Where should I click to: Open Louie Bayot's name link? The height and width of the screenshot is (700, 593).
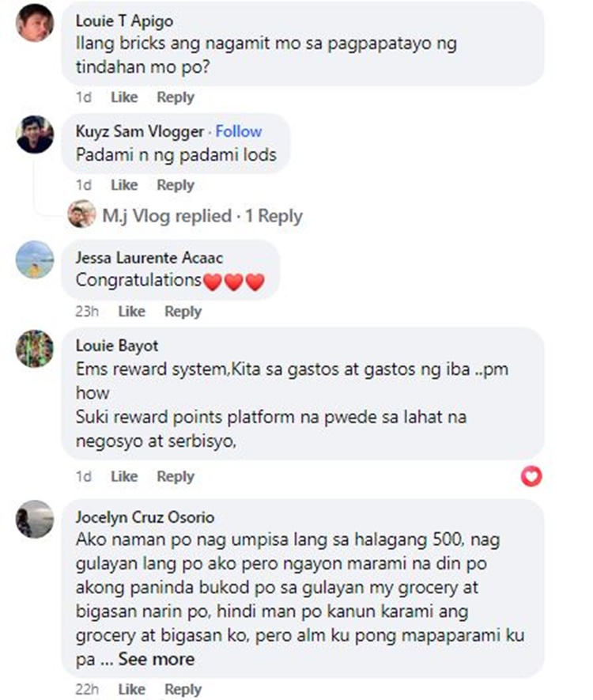(117, 346)
